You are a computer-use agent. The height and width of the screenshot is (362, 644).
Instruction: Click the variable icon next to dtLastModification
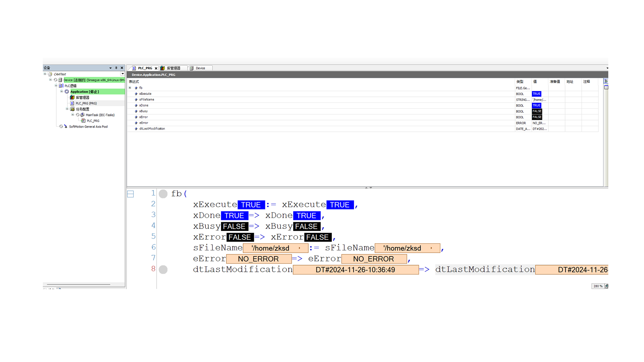(136, 129)
